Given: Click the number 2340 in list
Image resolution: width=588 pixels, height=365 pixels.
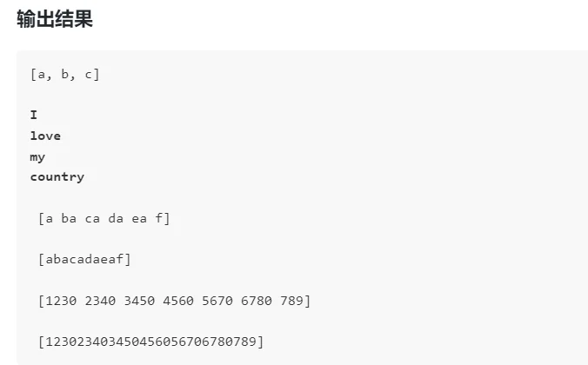Looking at the screenshot, I should (x=100, y=301).
